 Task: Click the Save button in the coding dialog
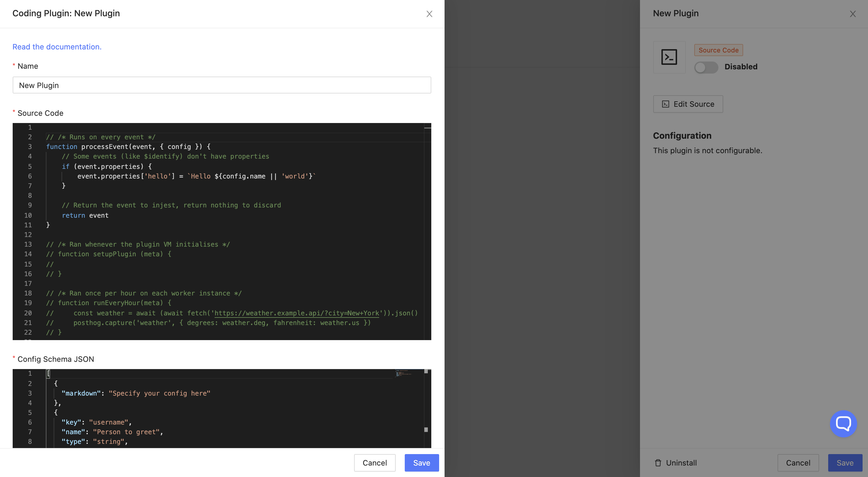[421, 463]
